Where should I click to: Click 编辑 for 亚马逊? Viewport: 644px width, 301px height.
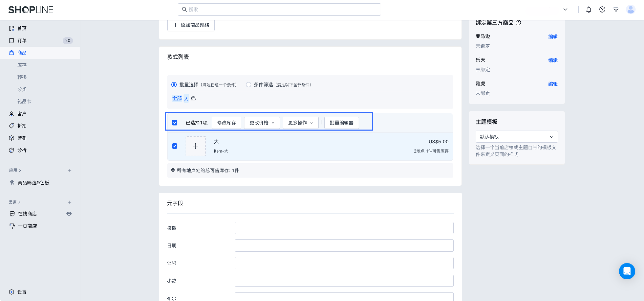pos(553,37)
